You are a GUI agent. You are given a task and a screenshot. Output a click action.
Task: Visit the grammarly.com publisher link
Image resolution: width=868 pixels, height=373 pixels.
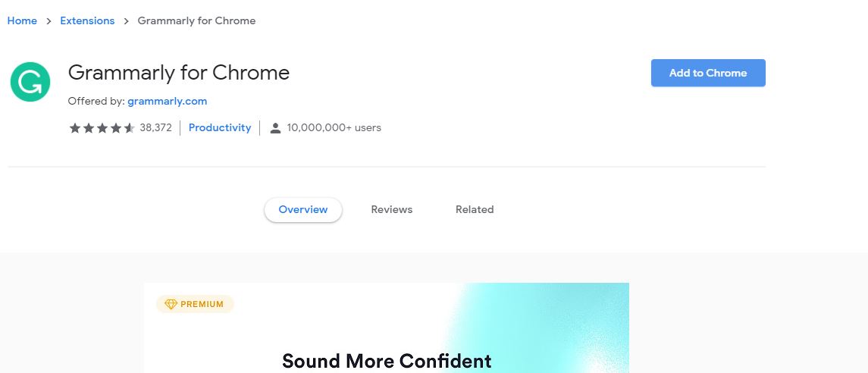(167, 101)
